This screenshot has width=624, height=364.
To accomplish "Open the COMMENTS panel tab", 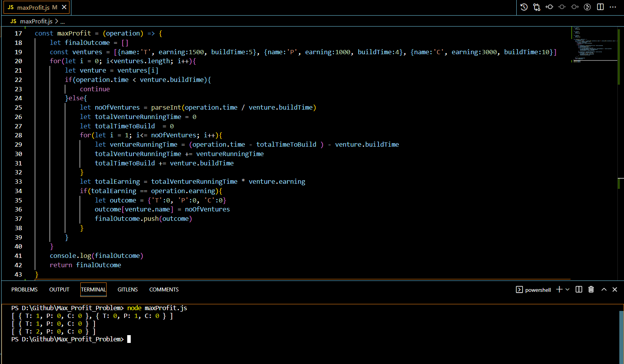I will 164,289.
